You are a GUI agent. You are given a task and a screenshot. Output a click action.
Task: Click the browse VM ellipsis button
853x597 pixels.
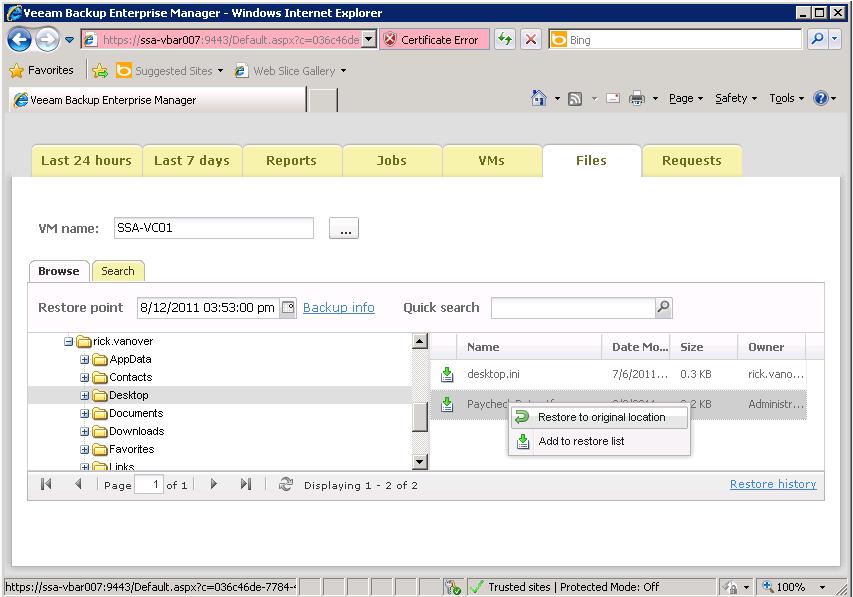click(x=344, y=229)
